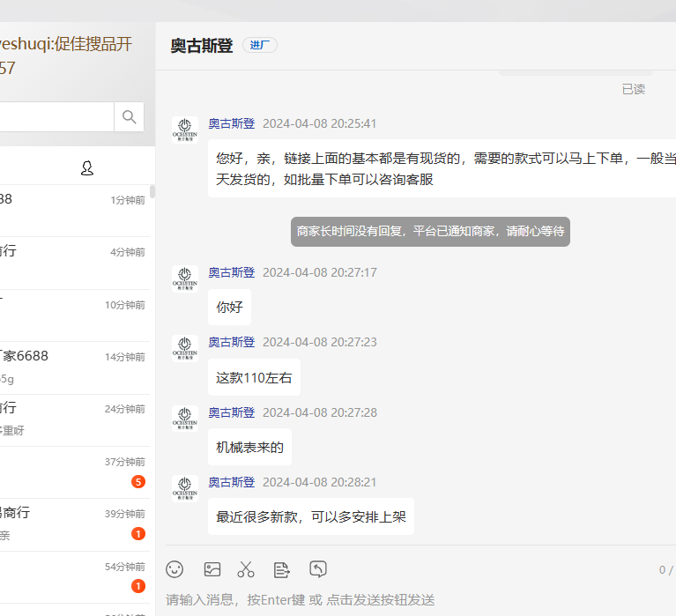Click the chat history icon in the toolbar

(x=318, y=569)
